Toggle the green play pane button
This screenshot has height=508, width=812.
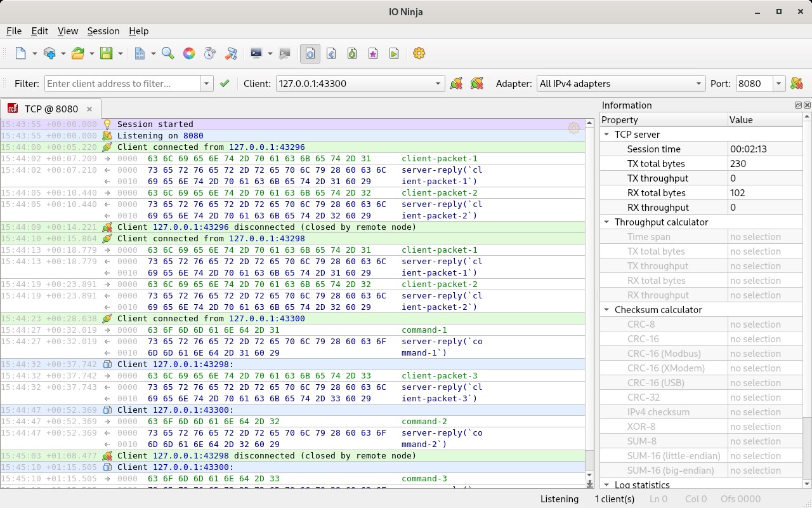pos(394,53)
